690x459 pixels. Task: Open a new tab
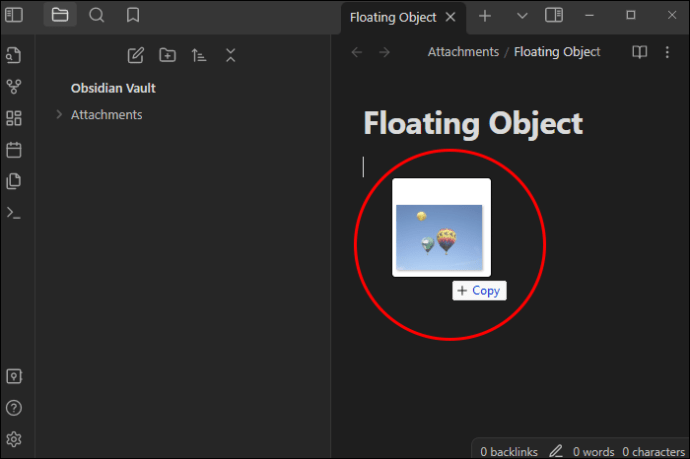coord(485,16)
